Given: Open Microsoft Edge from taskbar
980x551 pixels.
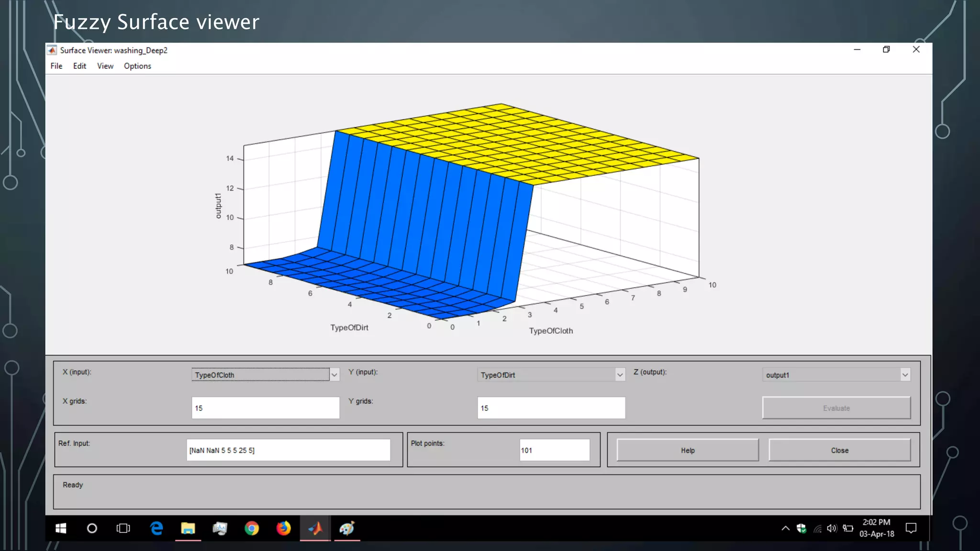Looking at the screenshot, I should (x=156, y=528).
